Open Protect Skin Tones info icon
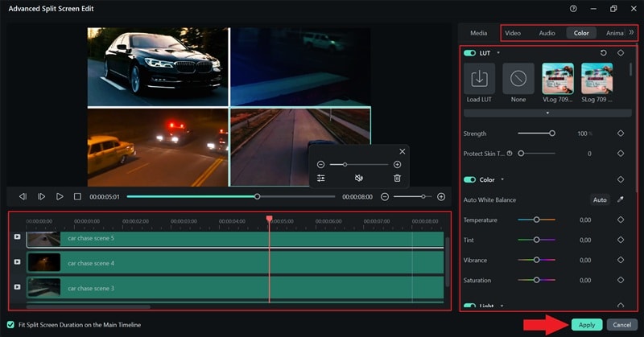The image size is (644, 337). click(x=510, y=154)
